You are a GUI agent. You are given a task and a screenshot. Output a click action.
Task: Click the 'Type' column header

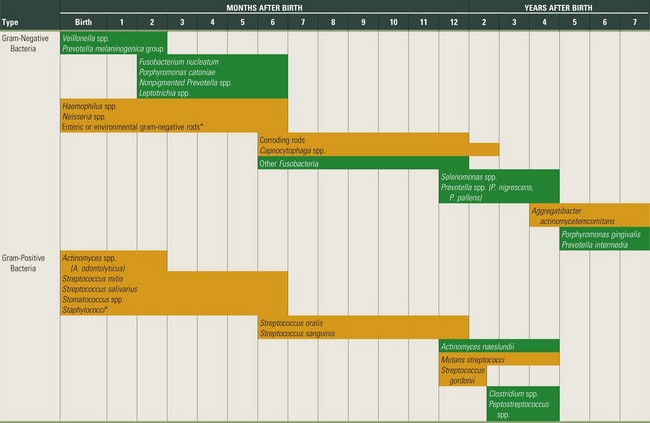pyautogui.click(x=10, y=22)
